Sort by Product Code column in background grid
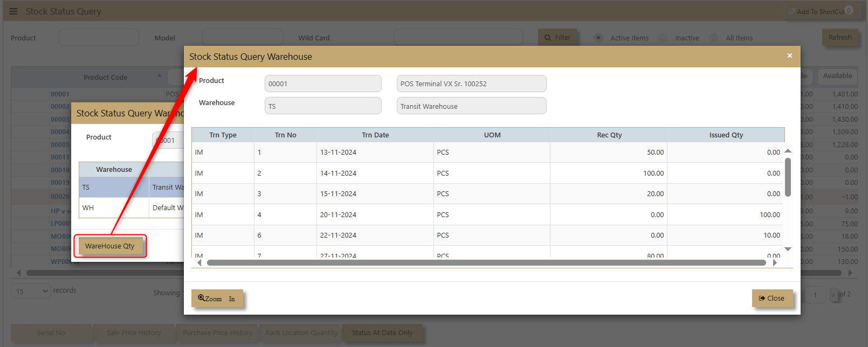 (106, 77)
